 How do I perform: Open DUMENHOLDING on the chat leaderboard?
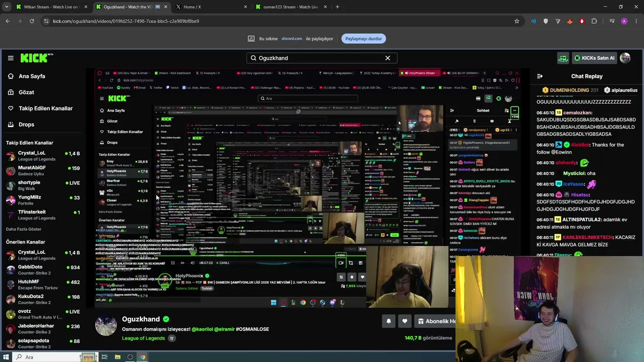[570, 90]
